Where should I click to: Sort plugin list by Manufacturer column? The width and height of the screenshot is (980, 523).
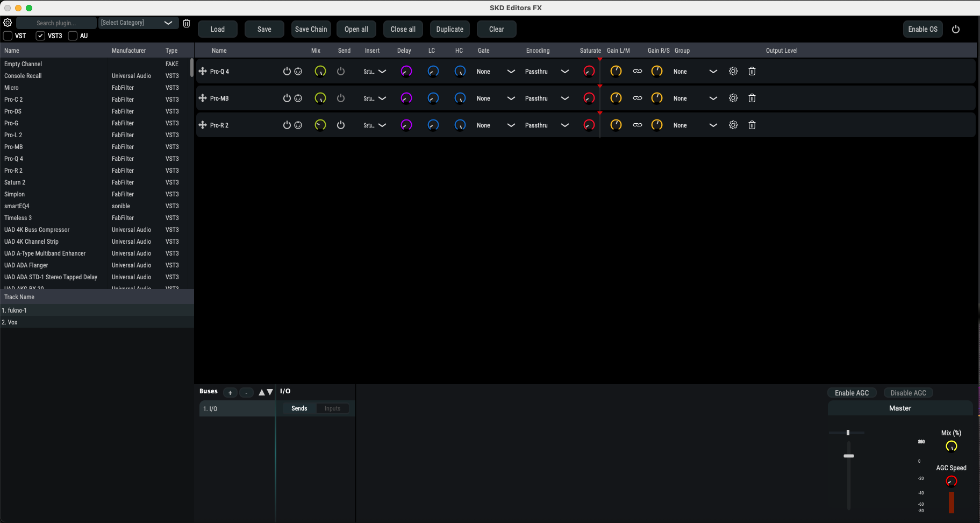tap(128, 51)
